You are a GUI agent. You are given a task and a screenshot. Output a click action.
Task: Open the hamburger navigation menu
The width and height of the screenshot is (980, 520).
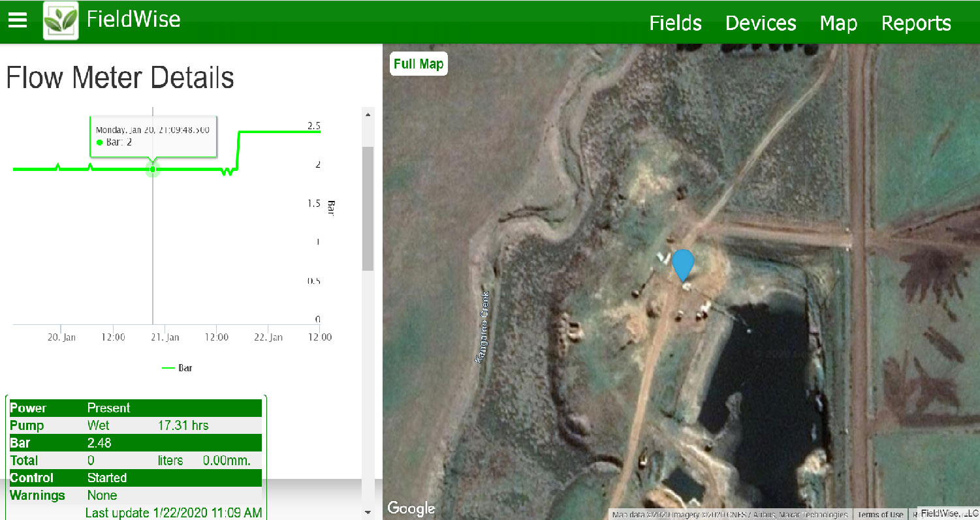click(x=18, y=20)
